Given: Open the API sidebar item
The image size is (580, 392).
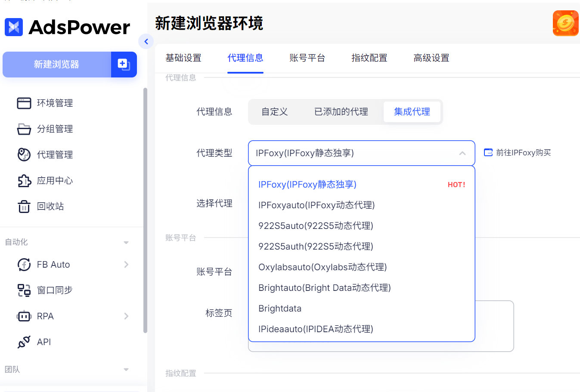Looking at the screenshot, I should pyautogui.click(x=44, y=342).
